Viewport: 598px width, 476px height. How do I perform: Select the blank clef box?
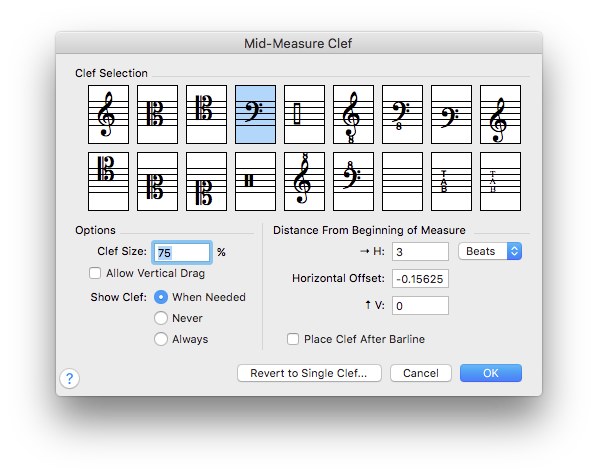402,181
